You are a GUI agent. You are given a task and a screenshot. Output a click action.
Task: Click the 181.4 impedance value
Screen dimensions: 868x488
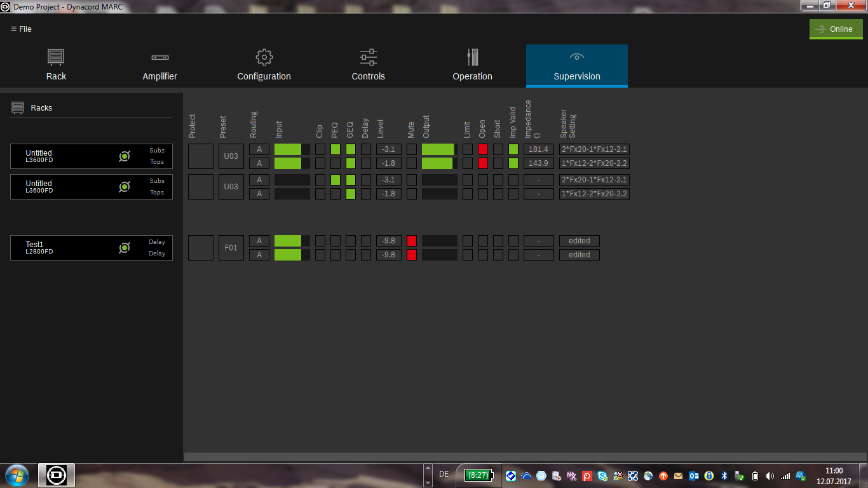539,149
